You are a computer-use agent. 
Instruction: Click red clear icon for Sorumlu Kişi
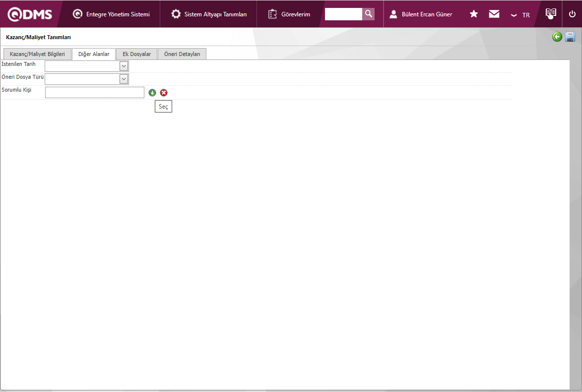coord(164,93)
